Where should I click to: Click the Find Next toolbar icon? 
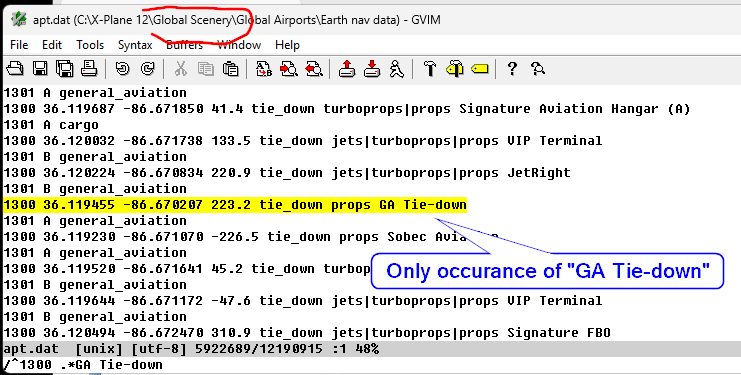click(289, 69)
